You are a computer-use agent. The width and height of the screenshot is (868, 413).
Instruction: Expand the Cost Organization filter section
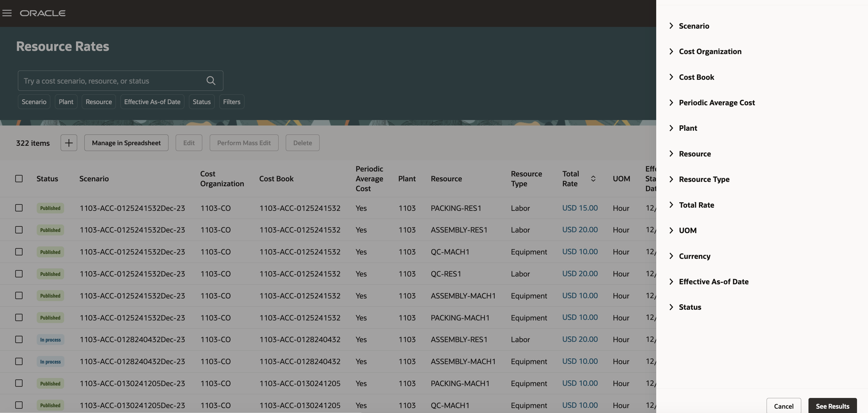(x=710, y=51)
